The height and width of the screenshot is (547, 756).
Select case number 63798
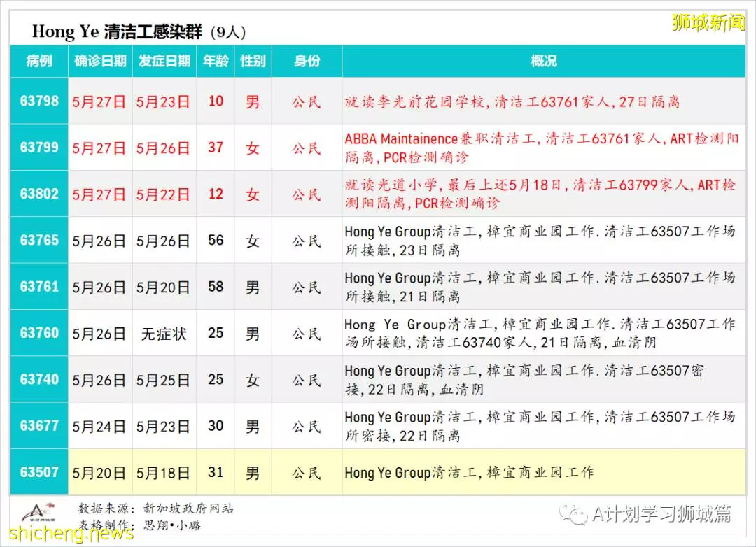tap(39, 101)
